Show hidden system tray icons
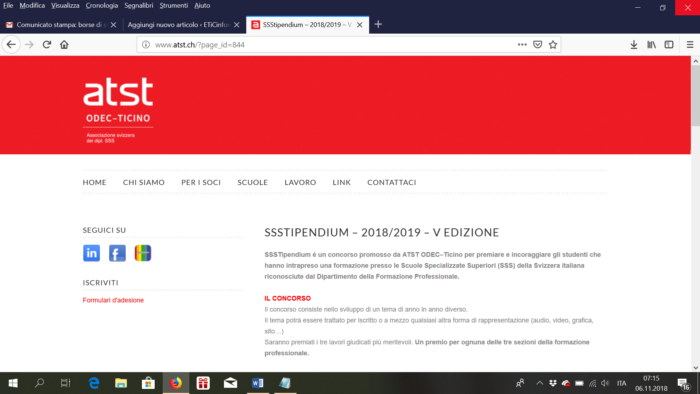Screen dimensions: 700x394 click(539, 383)
